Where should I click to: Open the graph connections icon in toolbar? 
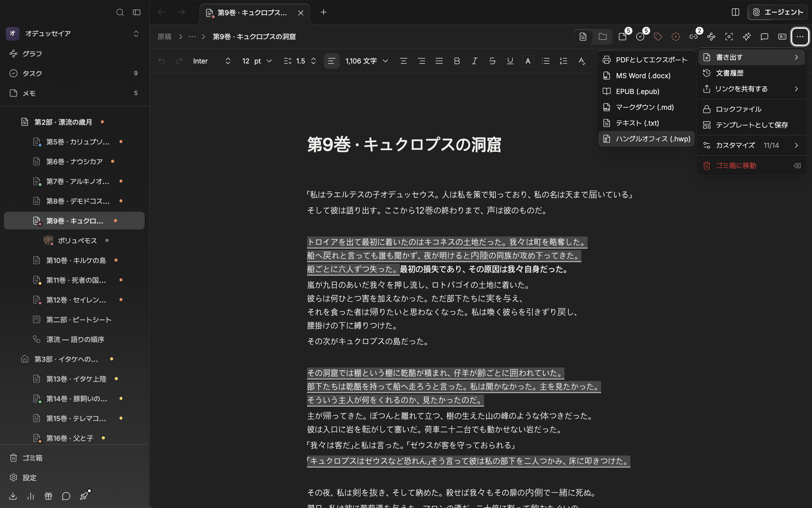coord(711,37)
